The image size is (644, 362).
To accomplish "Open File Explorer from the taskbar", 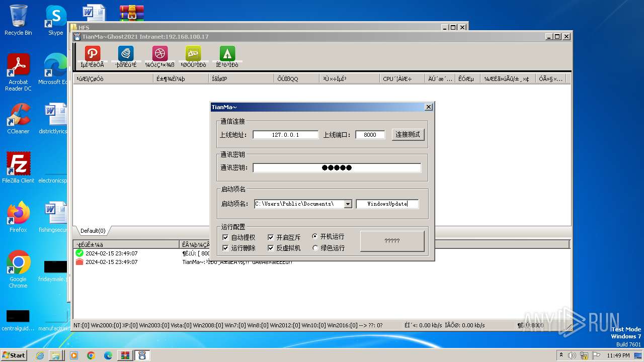I will (56, 355).
